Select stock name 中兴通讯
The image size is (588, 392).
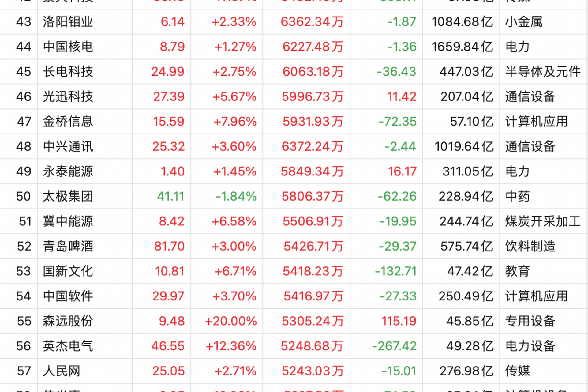coord(68,146)
